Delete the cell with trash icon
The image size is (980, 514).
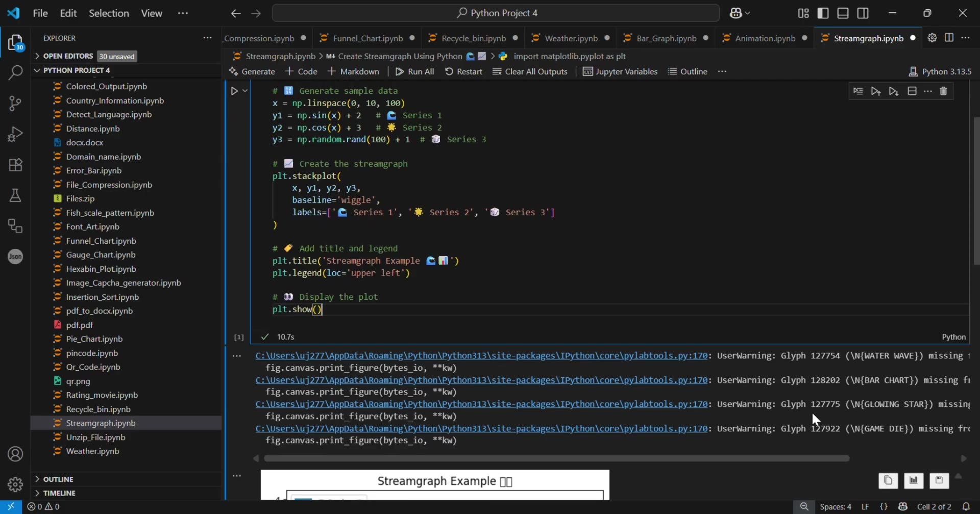coord(943,91)
